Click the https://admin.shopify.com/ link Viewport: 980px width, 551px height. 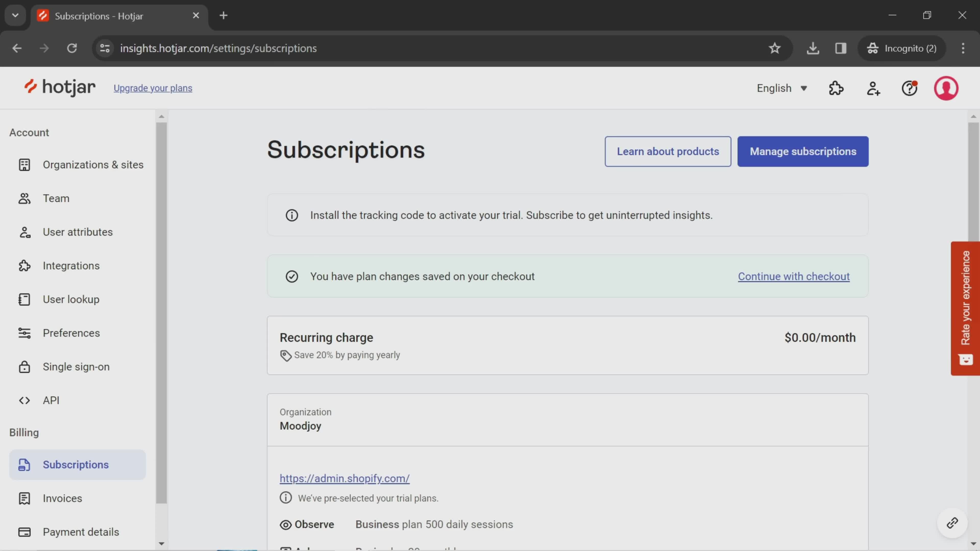pyautogui.click(x=344, y=478)
